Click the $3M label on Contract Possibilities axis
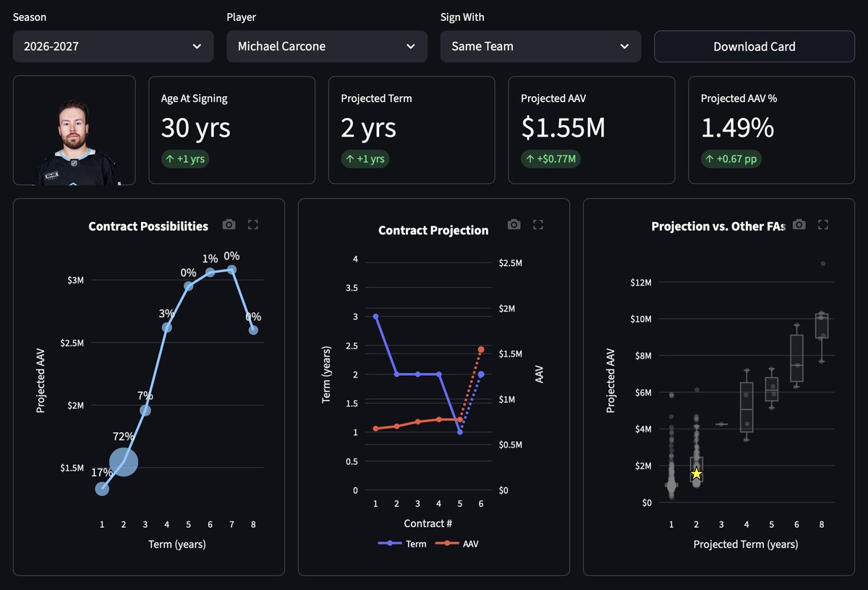 75,280
